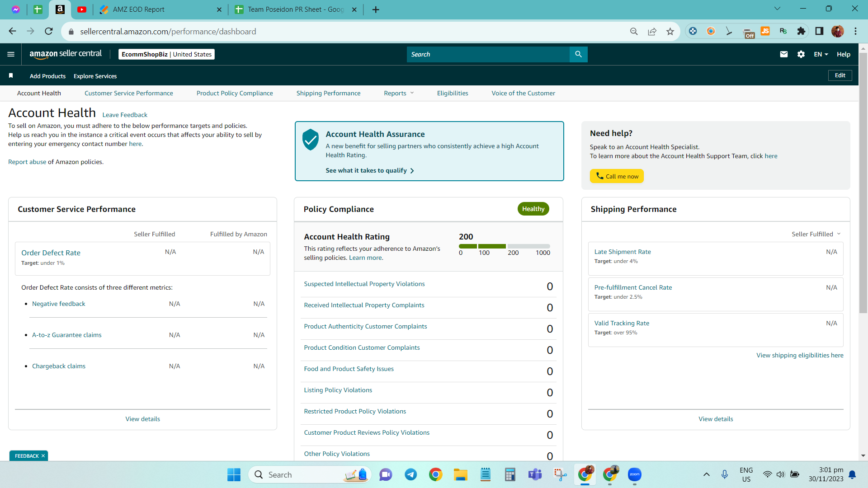Image resolution: width=868 pixels, height=488 pixels.
Task: Click Add Products
Action: [x=47, y=76]
